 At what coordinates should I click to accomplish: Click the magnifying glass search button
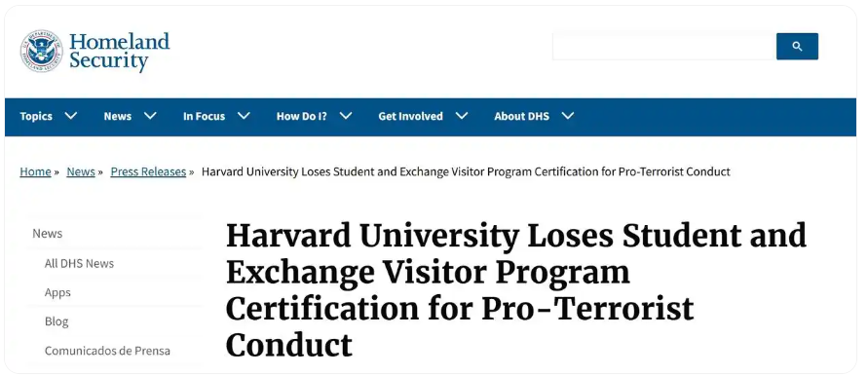[x=797, y=47]
